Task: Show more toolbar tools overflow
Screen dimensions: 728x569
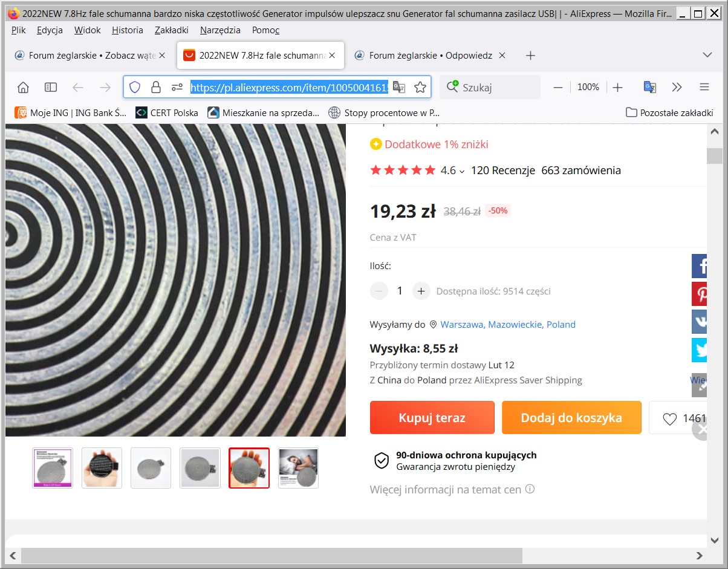Action: point(677,87)
